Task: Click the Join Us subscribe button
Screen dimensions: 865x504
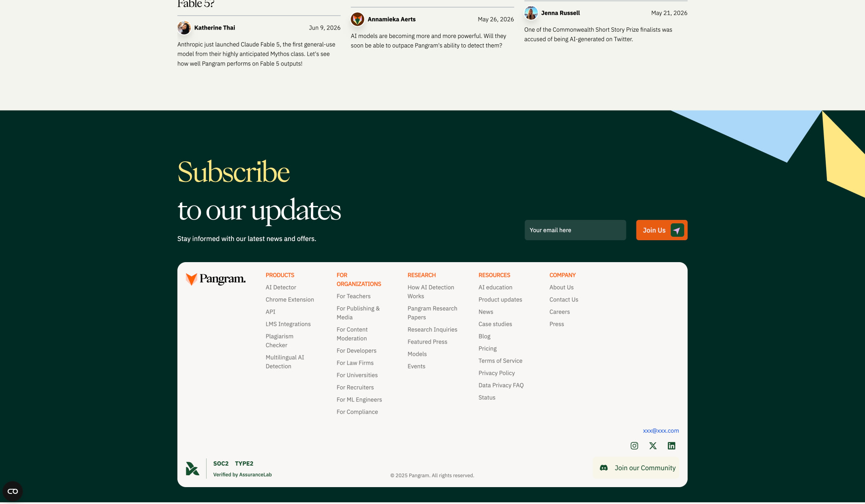Action: point(662,230)
